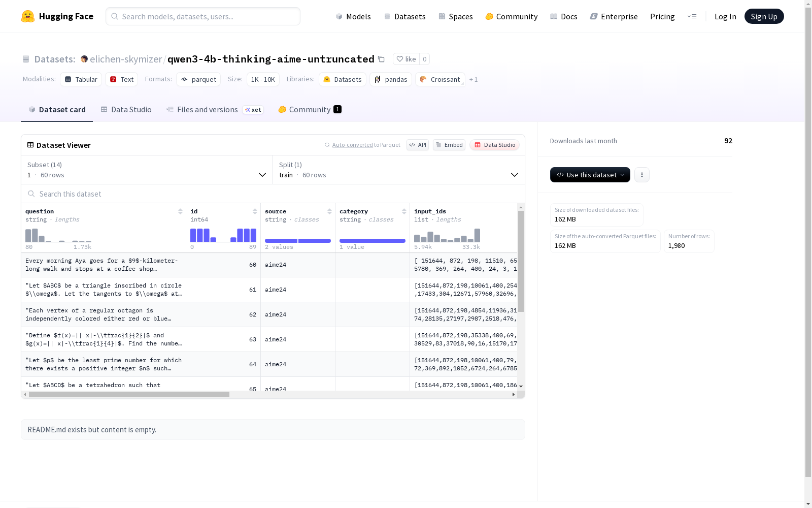
Task: Open the Models menu
Action: pyautogui.click(x=353, y=16)
